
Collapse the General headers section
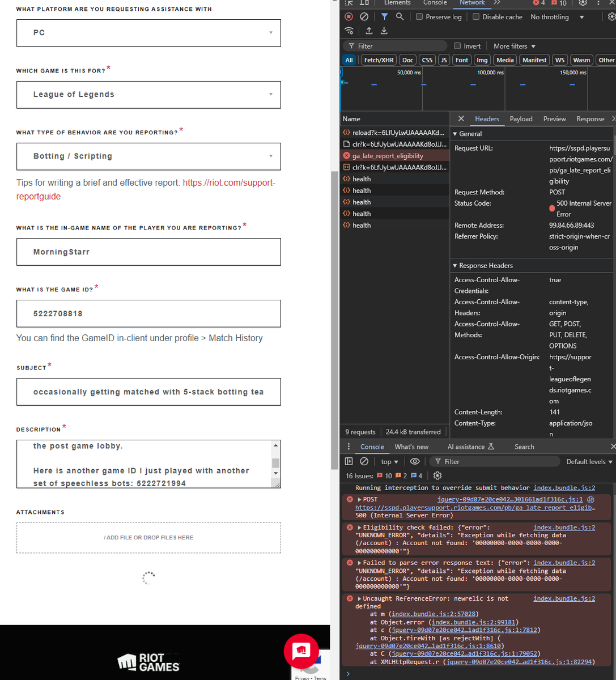tap(468, 134)
